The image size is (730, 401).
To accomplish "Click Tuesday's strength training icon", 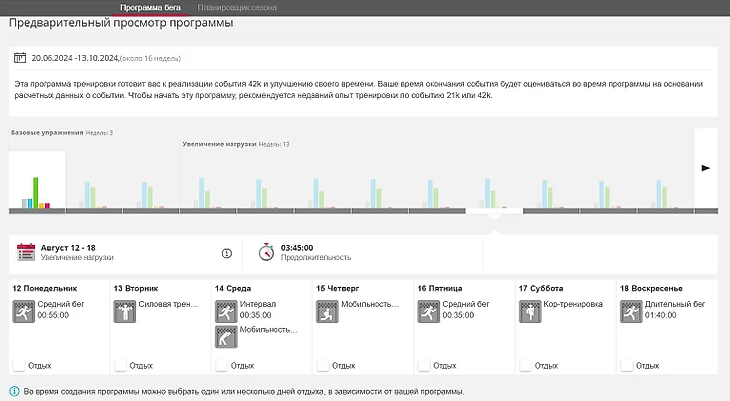I will (x=124, y=312).
